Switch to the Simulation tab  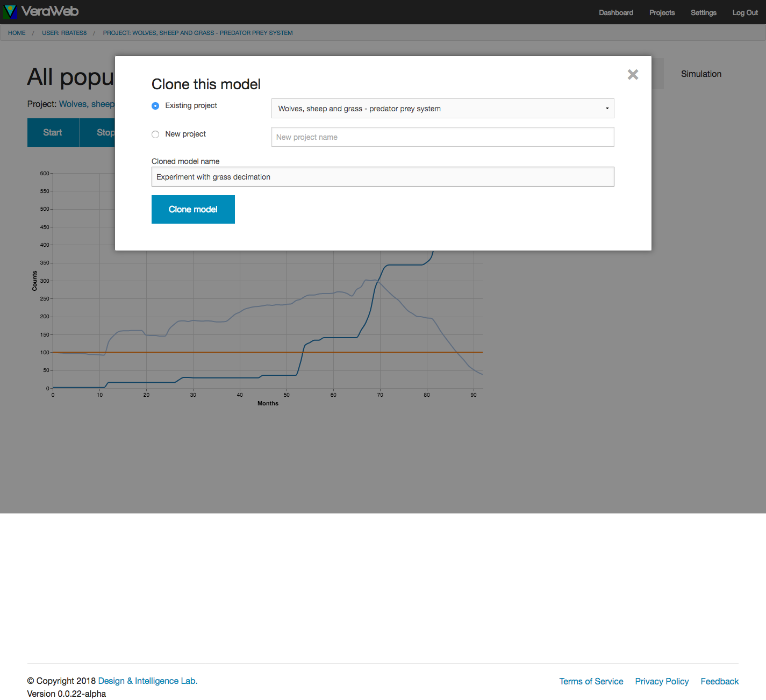click(701, 74)
